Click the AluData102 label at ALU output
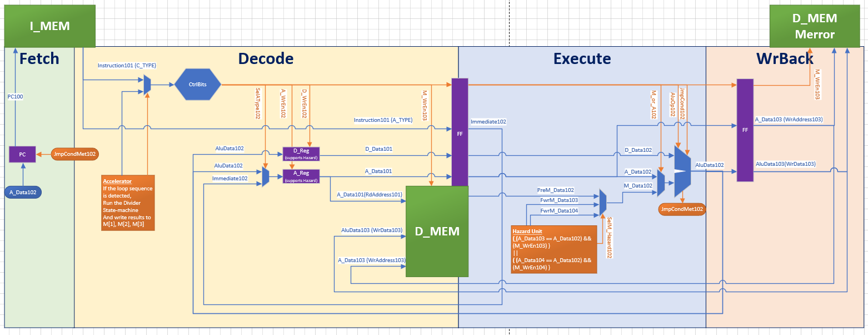Screen dimensions: 868x335 (710, 165)
